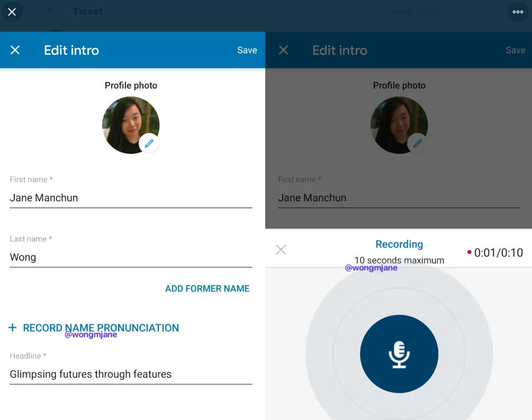Click Add Former Name
Viewport: 532px width, 420px height.
click(207, 288)
